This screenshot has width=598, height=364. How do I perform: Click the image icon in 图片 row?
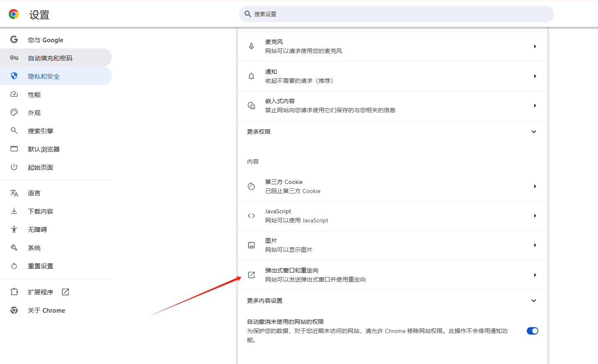click(x=251, y=245)
